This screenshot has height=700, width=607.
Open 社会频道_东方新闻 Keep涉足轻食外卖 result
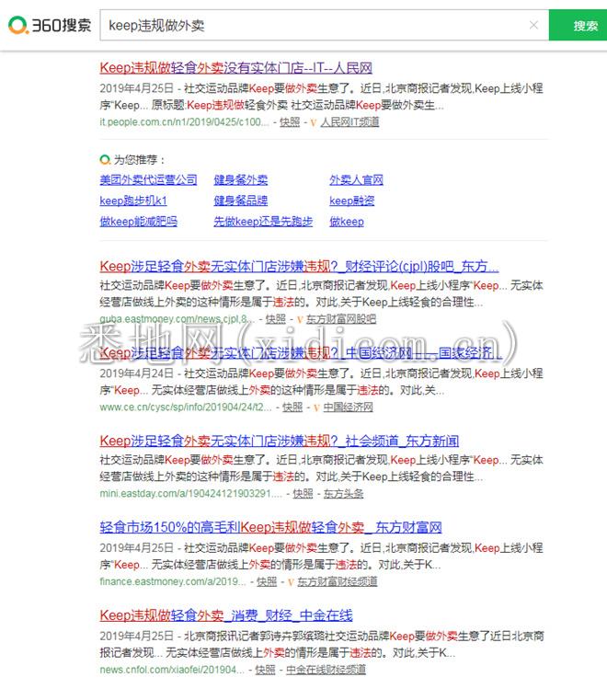280,442
